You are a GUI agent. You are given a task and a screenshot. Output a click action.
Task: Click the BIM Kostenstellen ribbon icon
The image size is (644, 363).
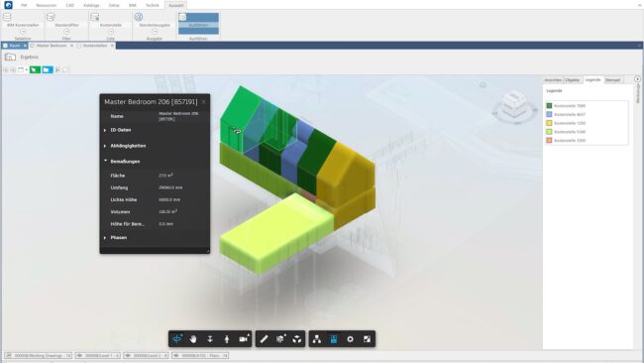[x=7, y=17]
